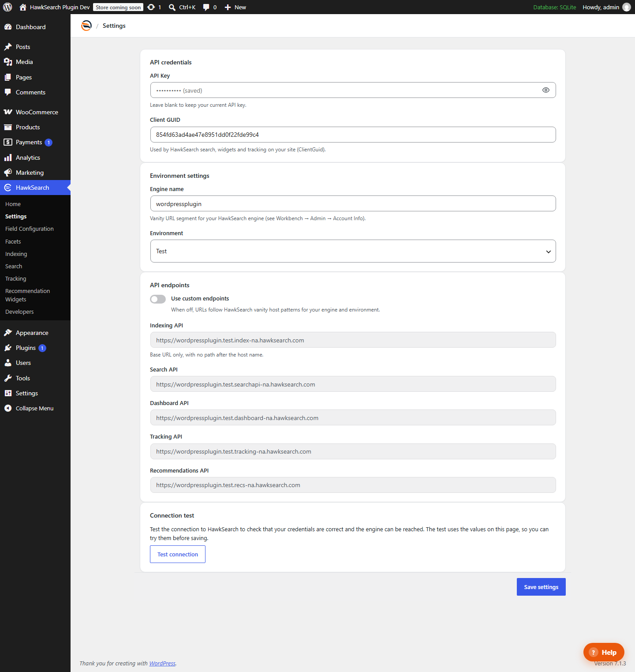Screen dimensions: 635x672
Task: Open the comments bubble icon in admin bar
Action: (206, 8)
